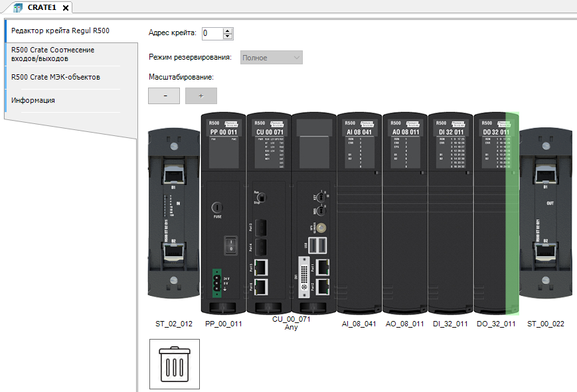Decrease crate address with down arrow

click(x=228, y=36)
